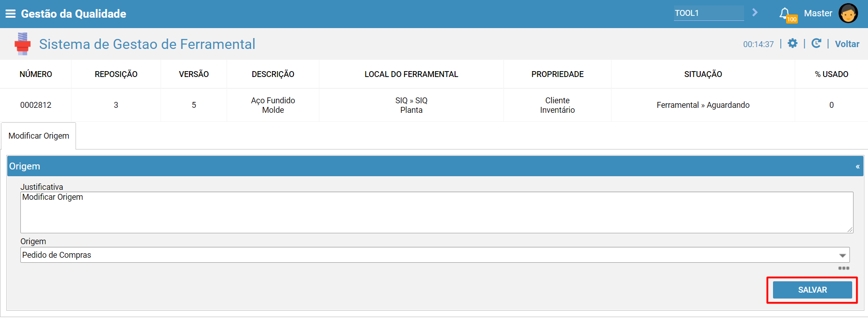Select the Modificar Origem tab
This screenshot has height=318, width=868.
(x=38, y=136)
